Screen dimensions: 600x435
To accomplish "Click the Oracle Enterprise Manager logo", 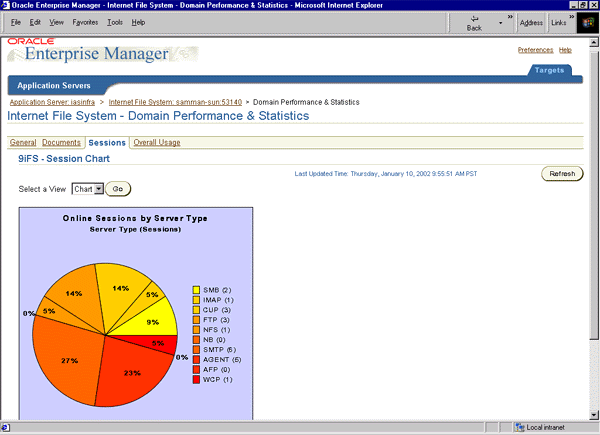I will (103, 50).
